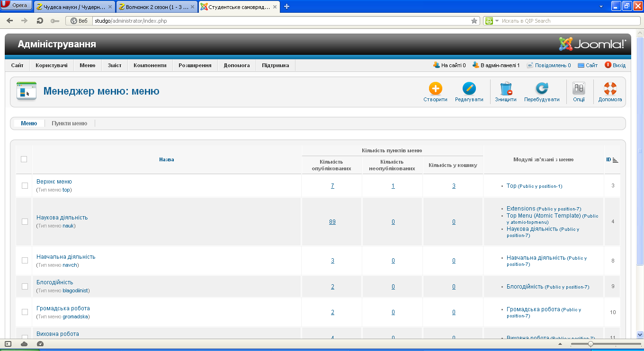The width and height of the screenshot is (644, 351).
Task: Click the Веб globe badge in address bar
Action: 79,21
